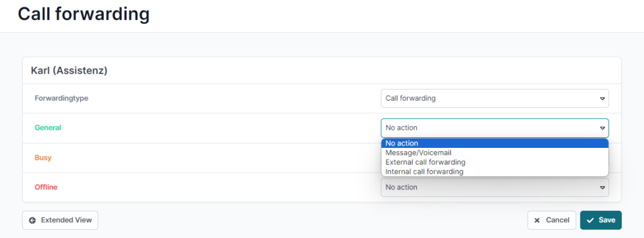Click the green General label

(48, 128)
